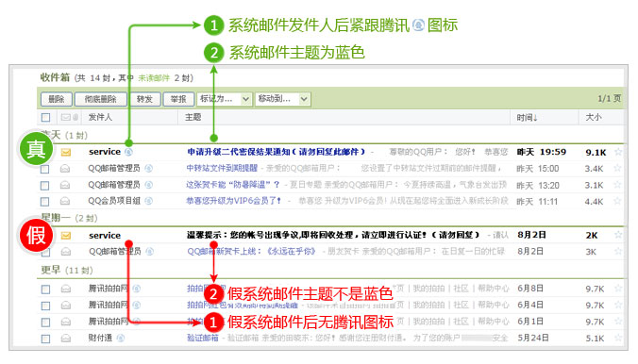
Task: Click unread envelope icon on fake service email
Action: point(66,236)
